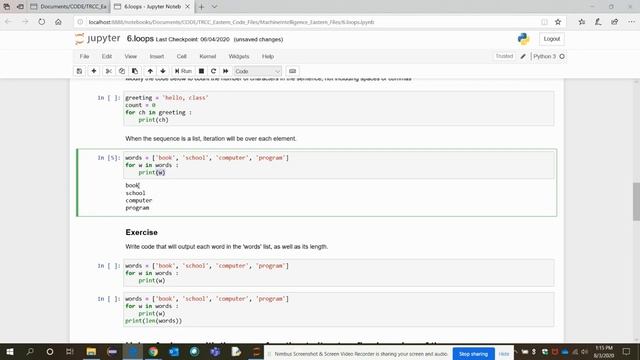Click into the executed In [5] words cell
Image resolution: width=640 pixels, height=360 pixels.
point(339,165)
